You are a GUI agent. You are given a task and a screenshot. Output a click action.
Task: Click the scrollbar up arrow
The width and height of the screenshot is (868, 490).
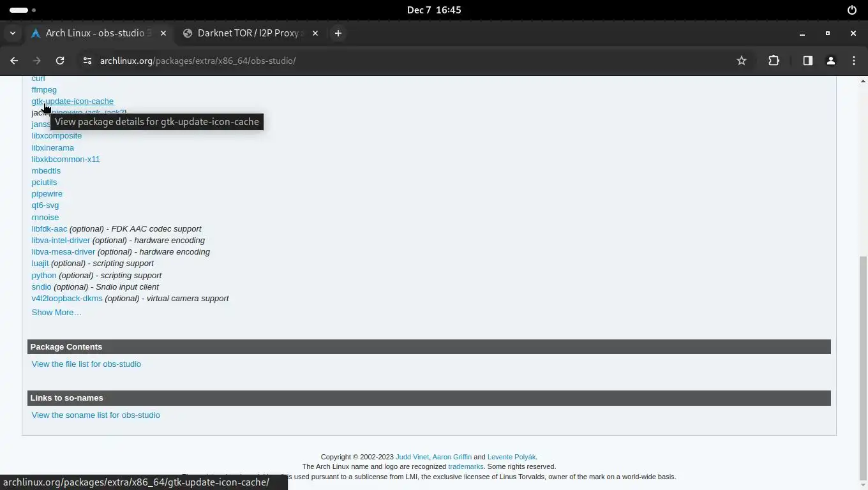click(x=864, y=81)
